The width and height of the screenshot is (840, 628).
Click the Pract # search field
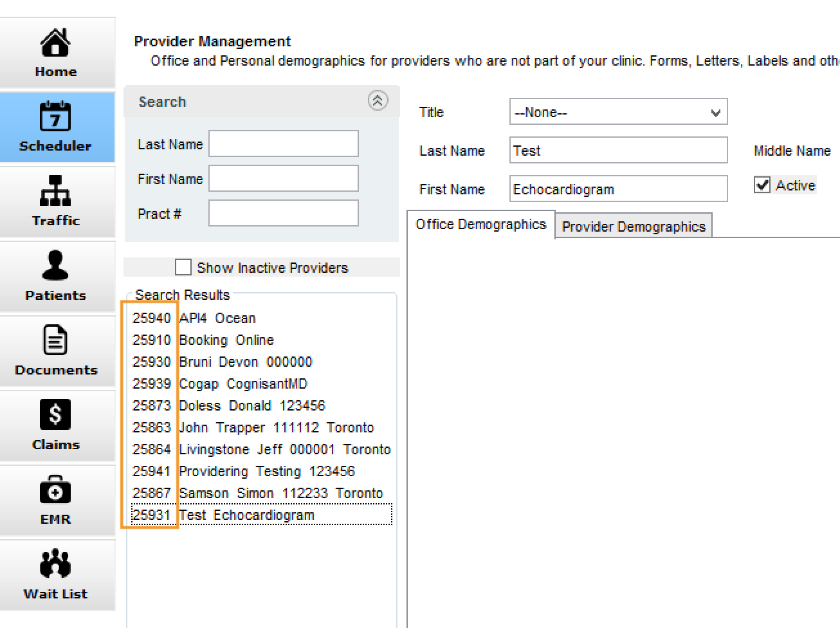[x=283, y=213]
